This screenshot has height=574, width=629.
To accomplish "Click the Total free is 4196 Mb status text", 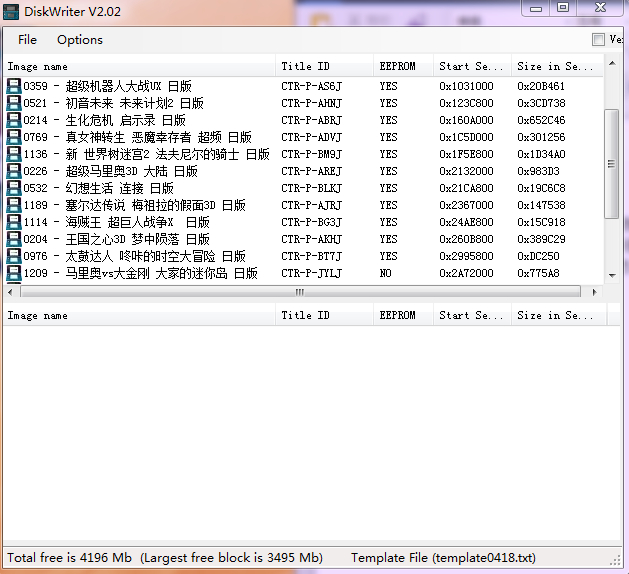I will pyautogui.click(x=69, y=558).
